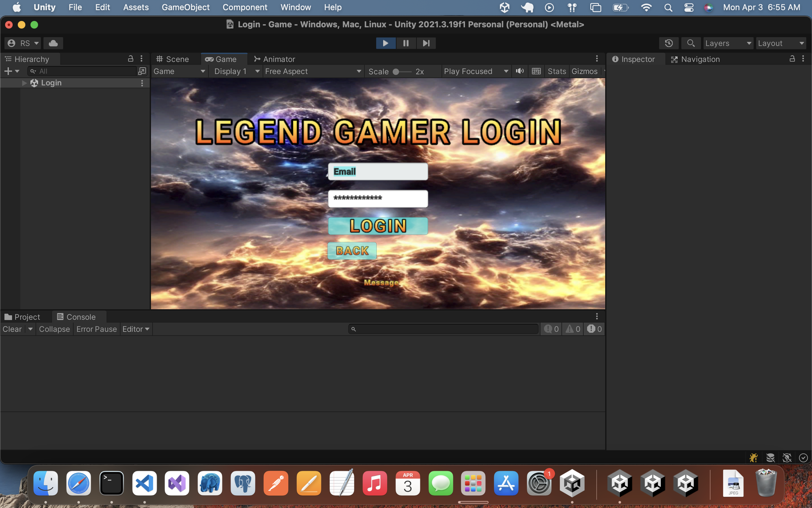Open the RS account dropdown
Image resolution: width=812 pixels, height=508 pixels.
pos(23,43)
